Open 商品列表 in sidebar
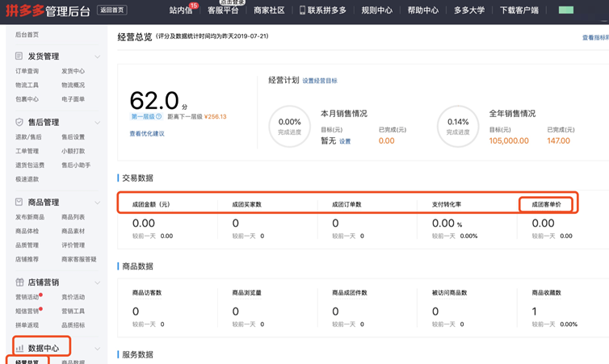The height and width of the screenshot is (364, 609). click(73, 217)
